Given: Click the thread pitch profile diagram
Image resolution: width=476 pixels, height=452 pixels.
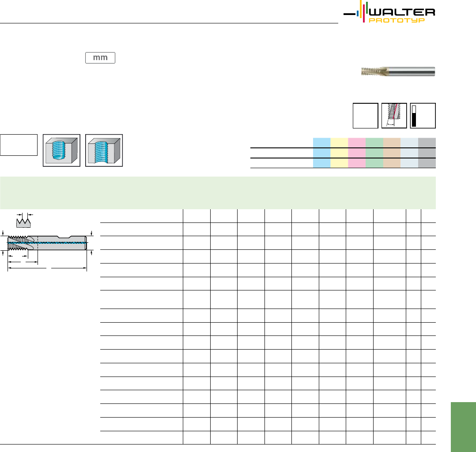Looking at the screenshot, I should [24, 220].
